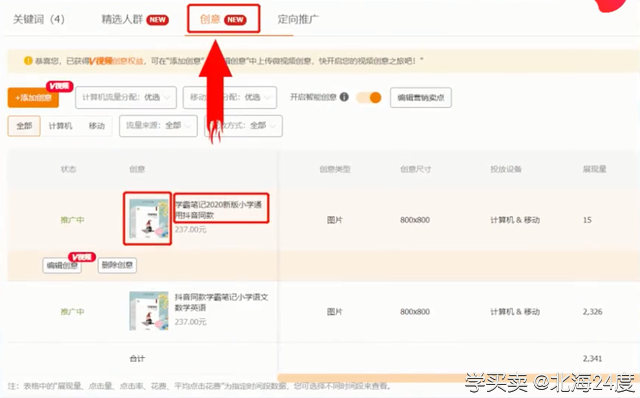Click the +添加创意 button
The image size is (640, 398).
[33, 98]
